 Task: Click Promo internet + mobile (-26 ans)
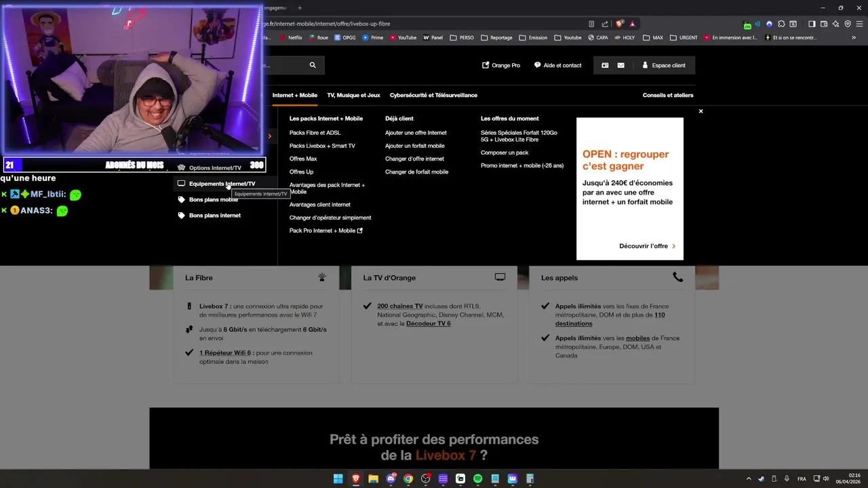coord(522,165)
